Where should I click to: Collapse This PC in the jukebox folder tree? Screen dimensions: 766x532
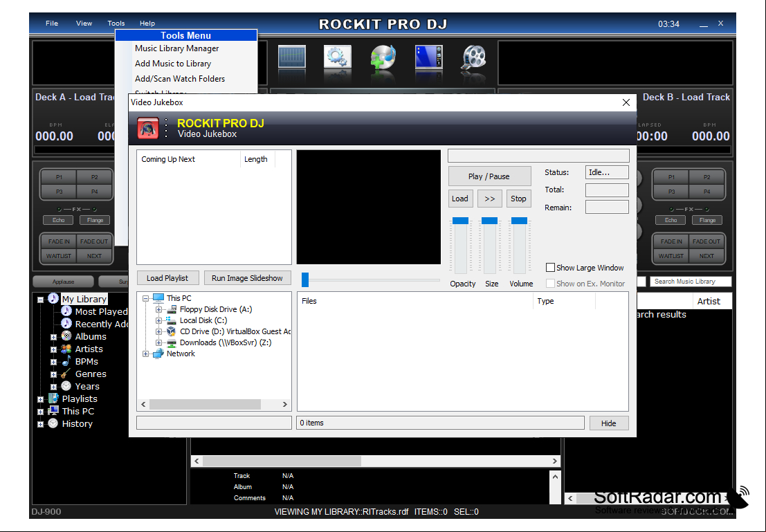[x=145, y=298]
